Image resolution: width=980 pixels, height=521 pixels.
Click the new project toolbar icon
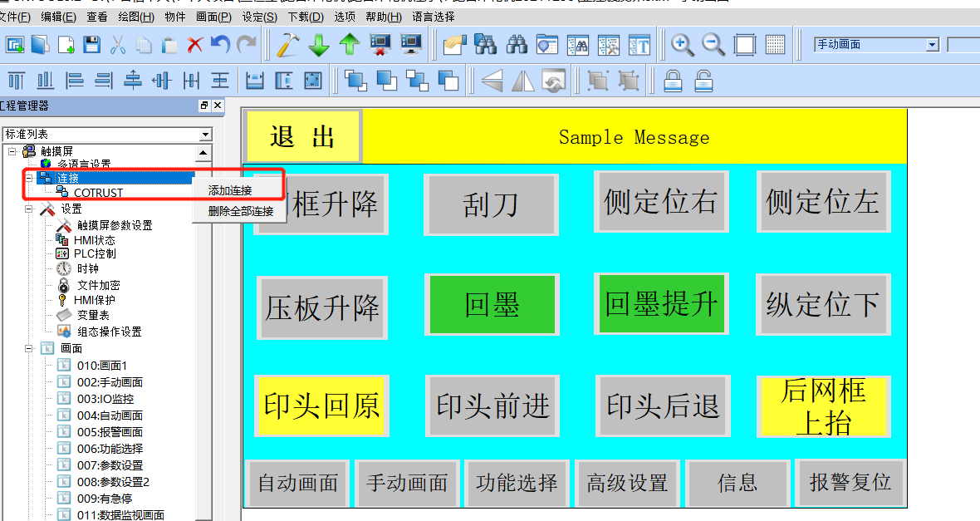pyautogui.click(x=15, y=45)
